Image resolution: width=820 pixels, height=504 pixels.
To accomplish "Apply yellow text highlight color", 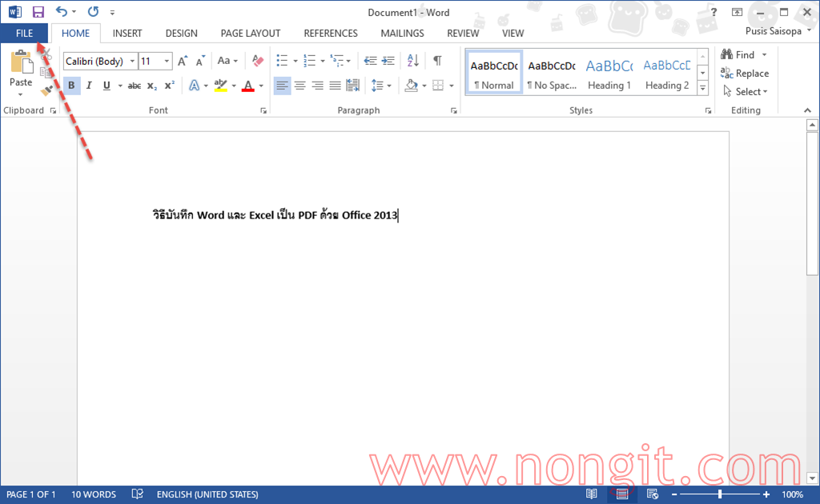I will coord(221,86).
